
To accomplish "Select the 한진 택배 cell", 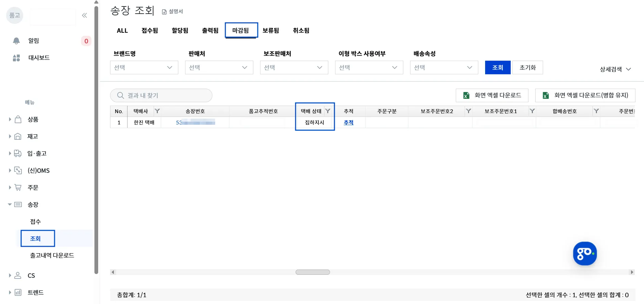I will [144, 122].
